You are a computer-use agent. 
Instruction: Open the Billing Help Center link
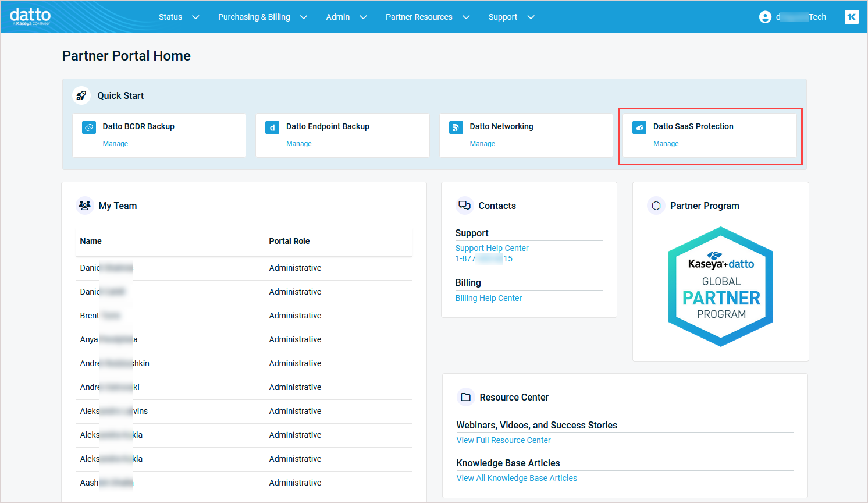coord(489,298)
